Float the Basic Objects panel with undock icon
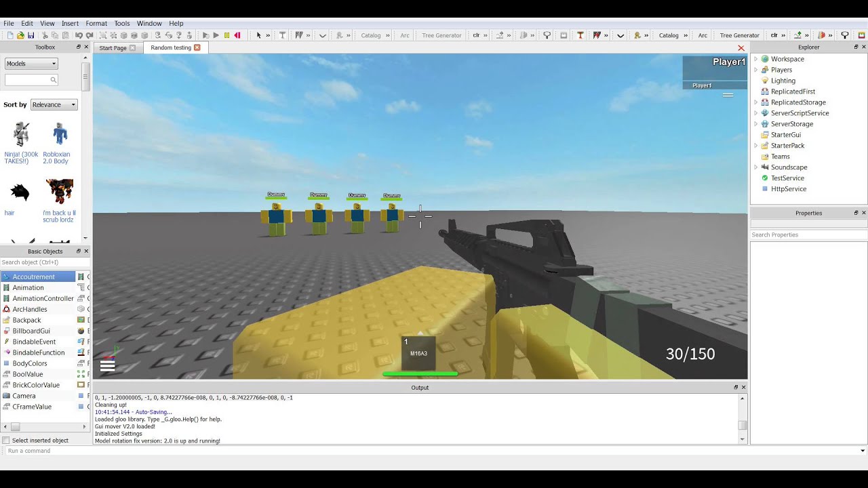 [x=78, y=251]
